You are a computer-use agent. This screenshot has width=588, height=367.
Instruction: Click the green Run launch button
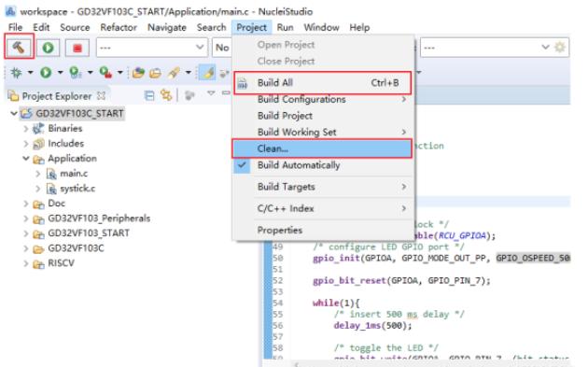point(48,48)
